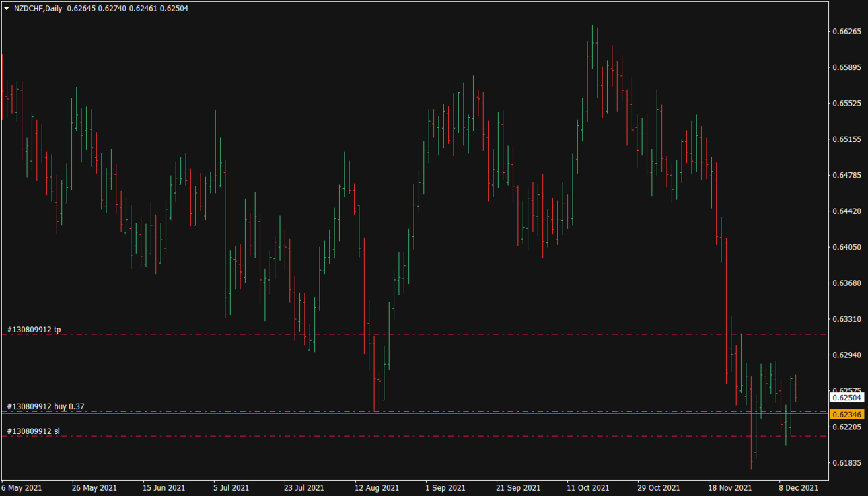868x496 pixels.
Task: Click the 0.66265 price scale label
Action: 847,32
